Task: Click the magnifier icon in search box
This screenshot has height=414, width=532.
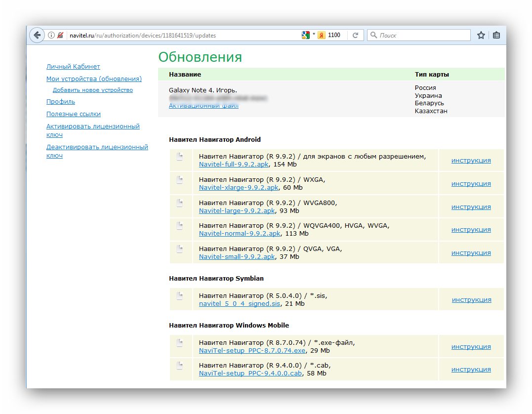Action: [373, 35]
